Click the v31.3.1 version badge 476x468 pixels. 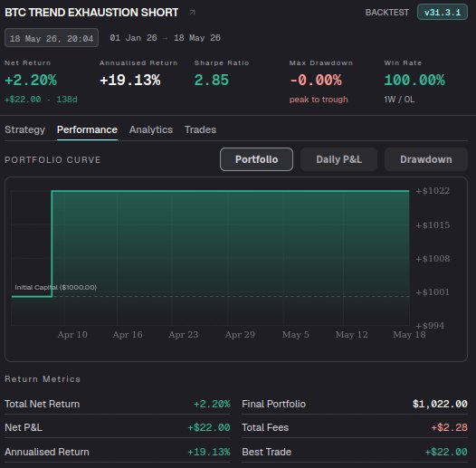[442, 12]
